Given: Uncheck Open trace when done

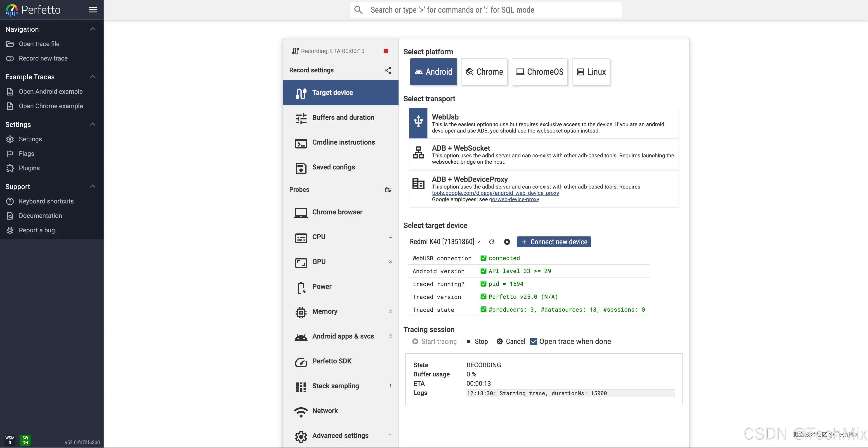Looking at the screenshot, I should [x=534, y=341].
